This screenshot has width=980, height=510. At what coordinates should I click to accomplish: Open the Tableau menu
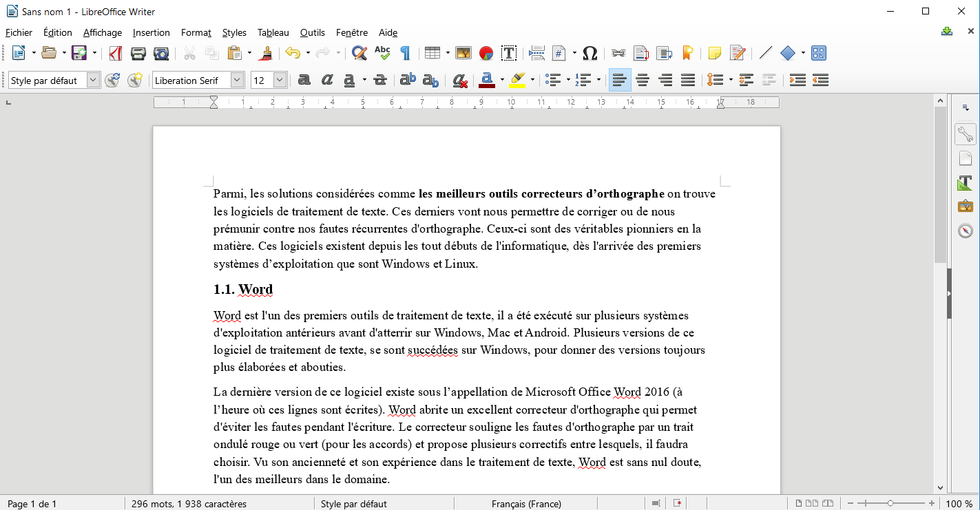pos(273,32)
